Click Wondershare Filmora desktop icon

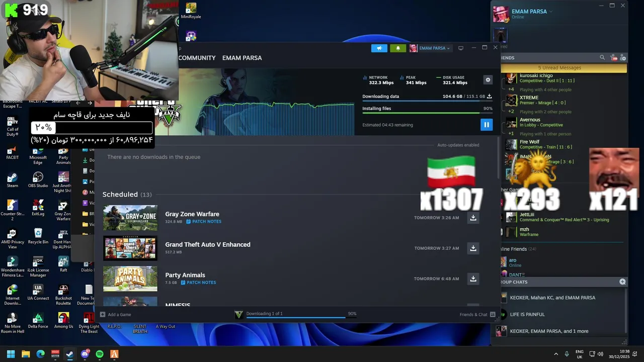pyautogui.click(x=13, y=266)
